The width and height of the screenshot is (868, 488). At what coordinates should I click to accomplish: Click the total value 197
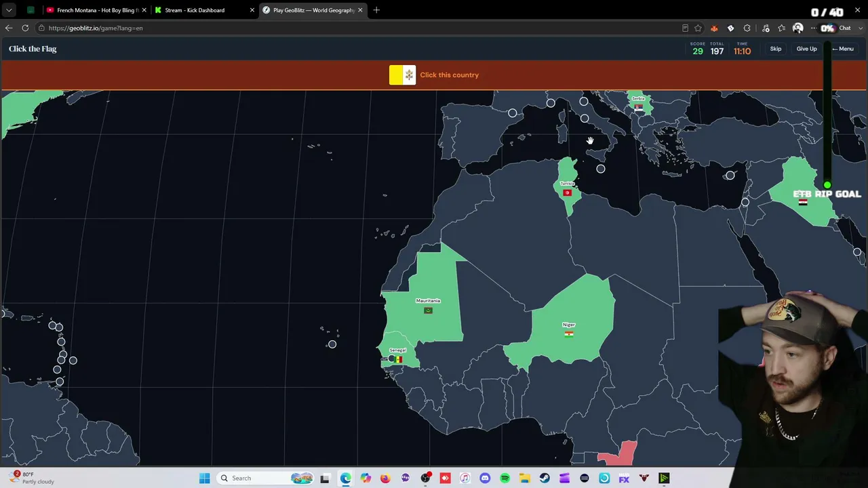point(717,52)
